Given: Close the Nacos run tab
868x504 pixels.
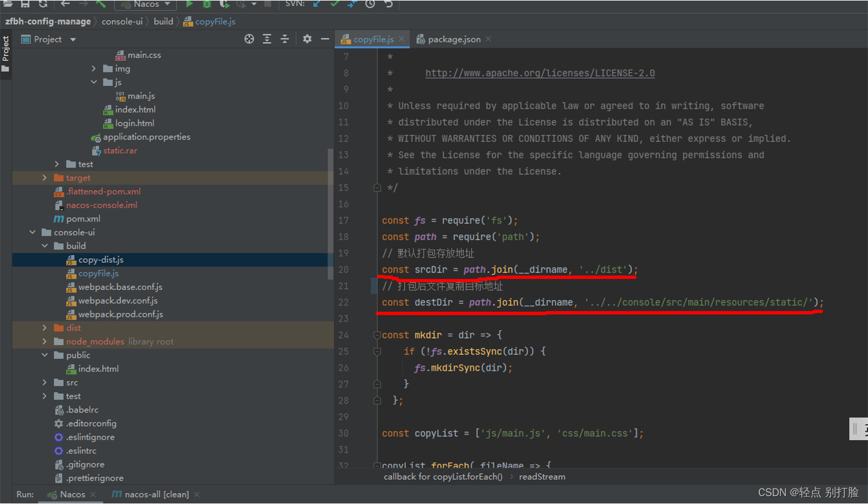Looking at the screenshot, I should pyautogui.click(x=93, y=494).
